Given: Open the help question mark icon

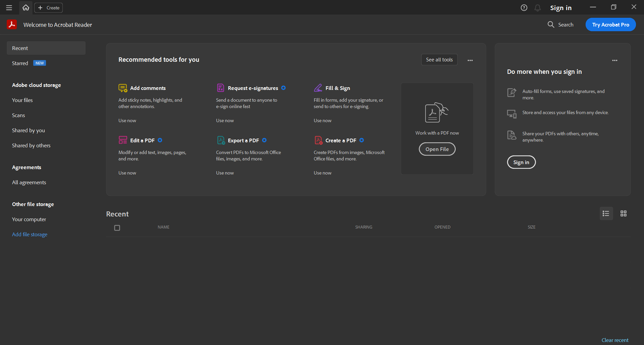Looking at the screenshot, I should point(524,7).
